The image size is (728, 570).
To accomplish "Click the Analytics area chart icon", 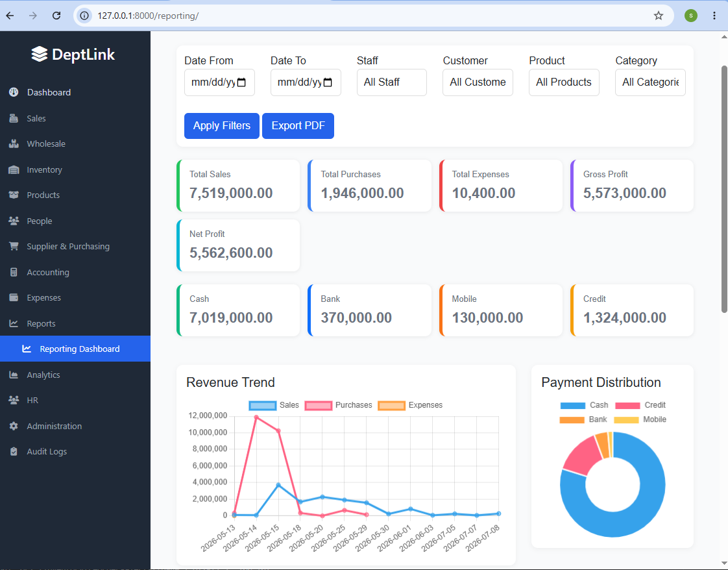I will (x=14, y=375).
